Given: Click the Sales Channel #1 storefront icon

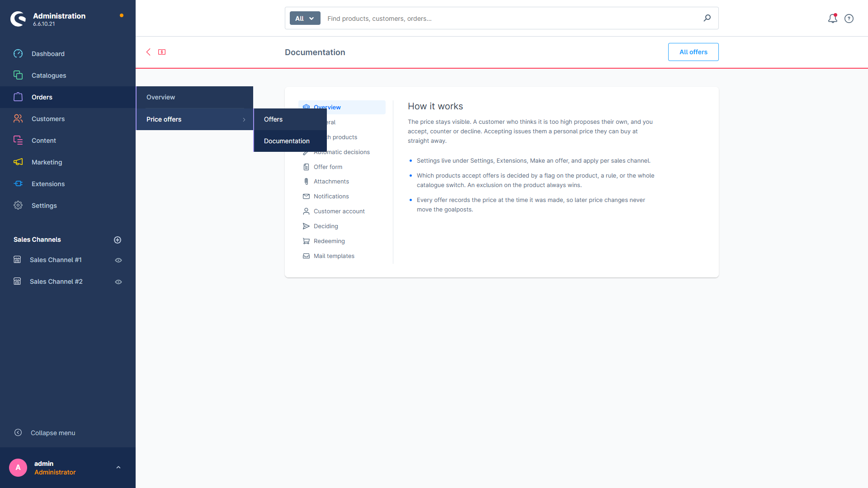Looking at the screenshot, I should 17,260.
